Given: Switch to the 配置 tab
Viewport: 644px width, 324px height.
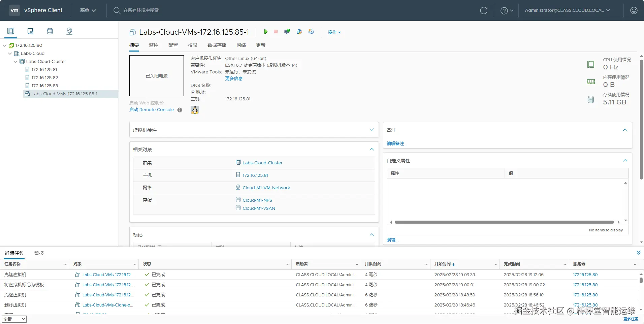Looking at the screenshot, I should click(173, 45).
